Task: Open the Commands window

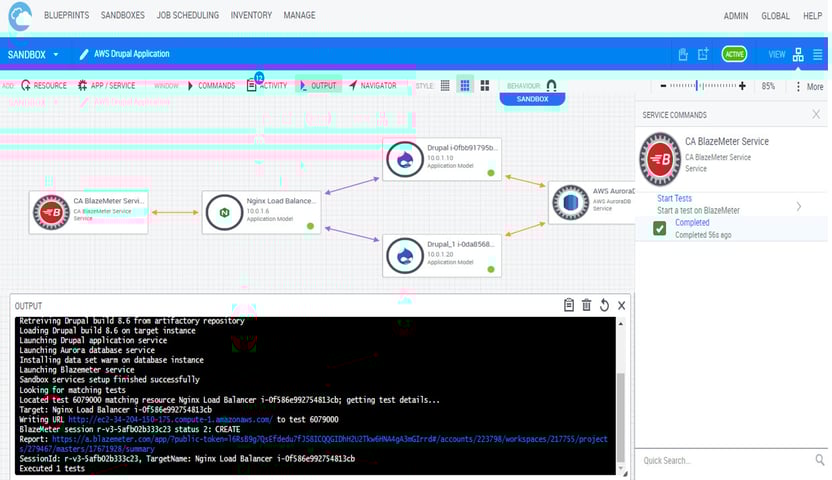Action: (x=211, y=85)
